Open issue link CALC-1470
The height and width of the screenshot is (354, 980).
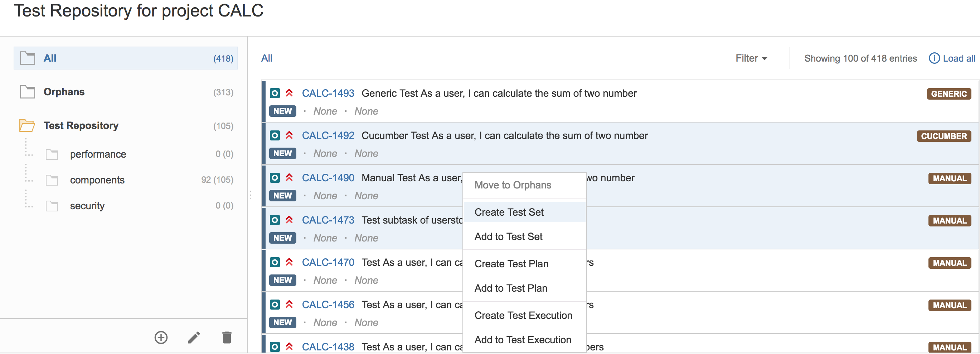(328, 262)
